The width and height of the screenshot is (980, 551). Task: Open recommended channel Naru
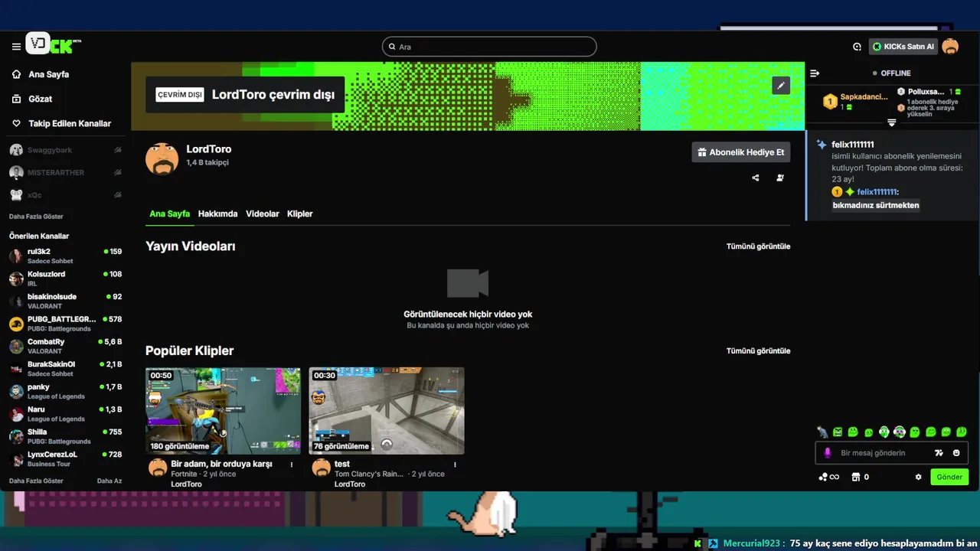pos(65,413)
